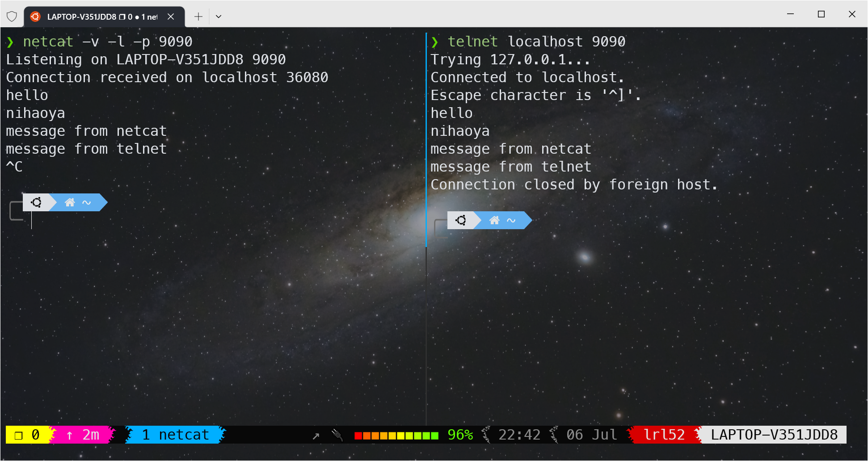Click 'nihaoya' in the left pane

tap(35, 113)
